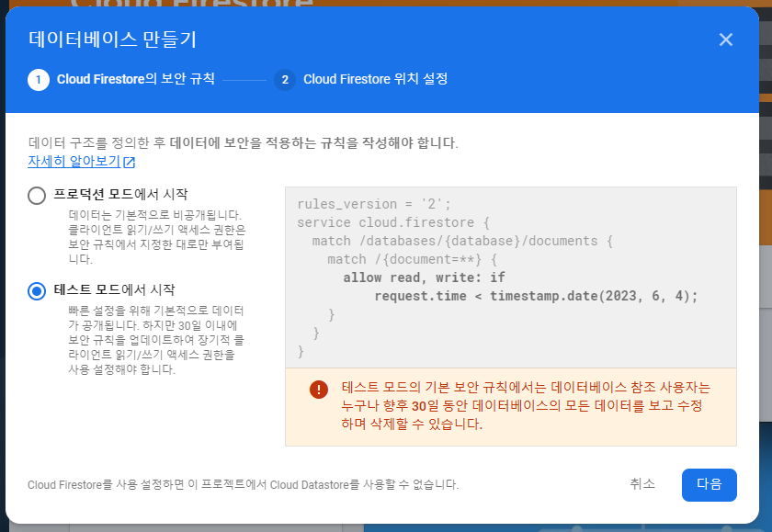Screen dimensions: 772x532
Task: Select 프로덕션 모드에서 시작 radio button
Action: pos(37,196)
